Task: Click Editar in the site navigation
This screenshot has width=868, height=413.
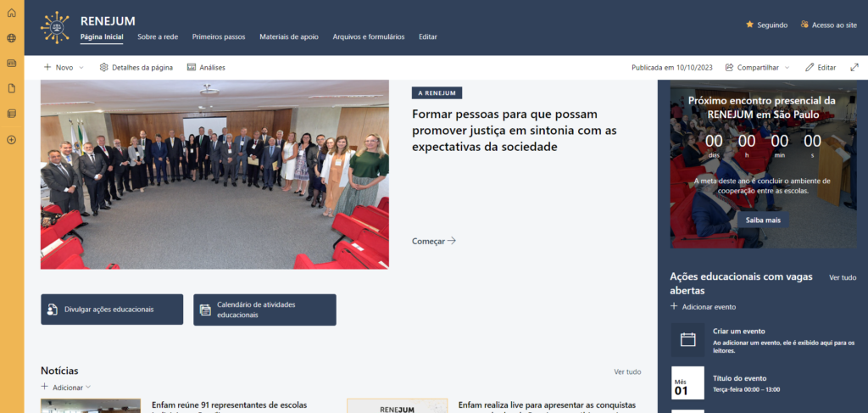Action: pos(428,37)
